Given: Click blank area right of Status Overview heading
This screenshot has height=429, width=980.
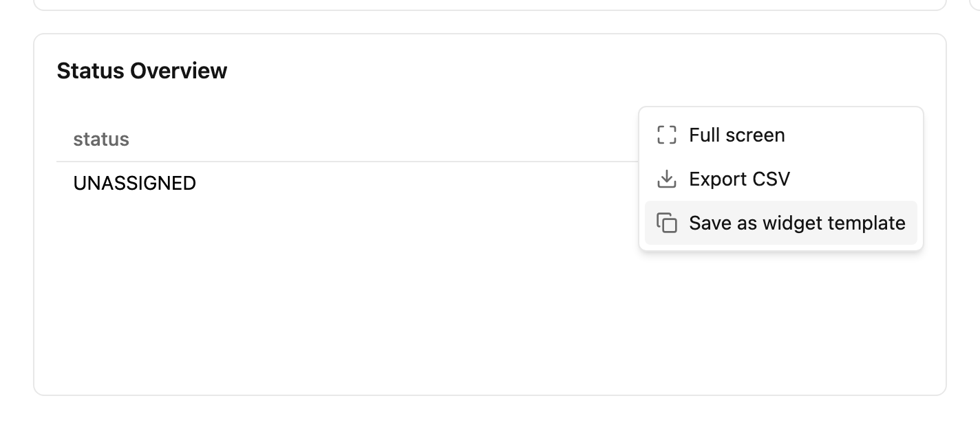Looking at the screenshot, I should pyautogui.click(x=578, y=71).
